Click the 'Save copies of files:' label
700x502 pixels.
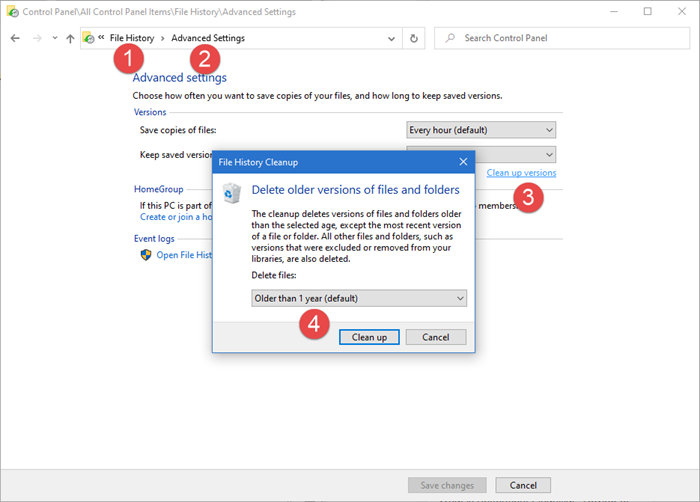point(178,130)
